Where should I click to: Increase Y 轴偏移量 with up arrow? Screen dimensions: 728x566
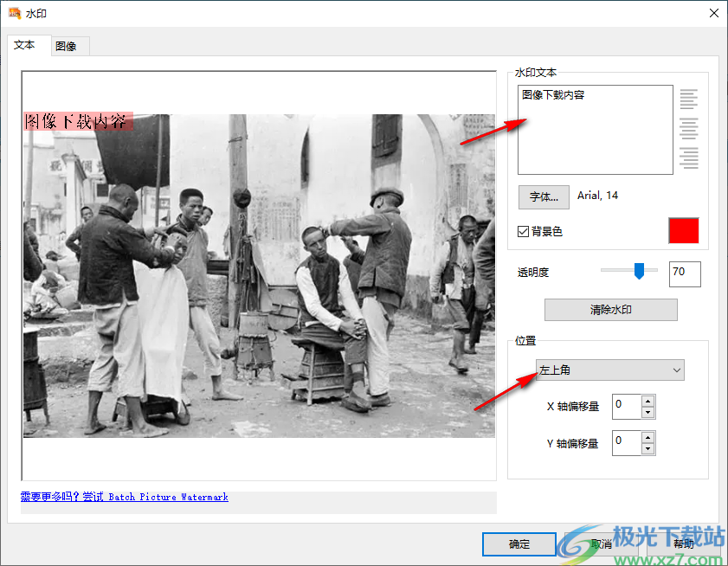(x=648, y=437)
